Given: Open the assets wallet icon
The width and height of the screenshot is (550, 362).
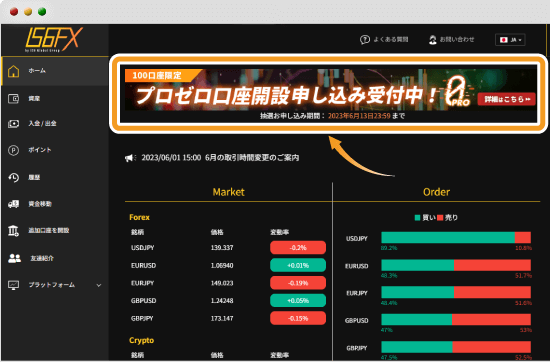Looking at the screenshot, I should tap(13, 99).
